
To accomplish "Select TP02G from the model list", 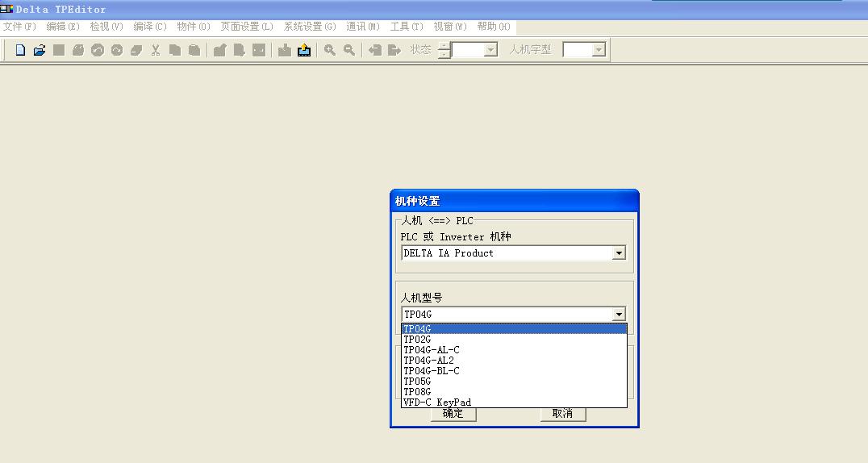I will click(x=418, y=340).
